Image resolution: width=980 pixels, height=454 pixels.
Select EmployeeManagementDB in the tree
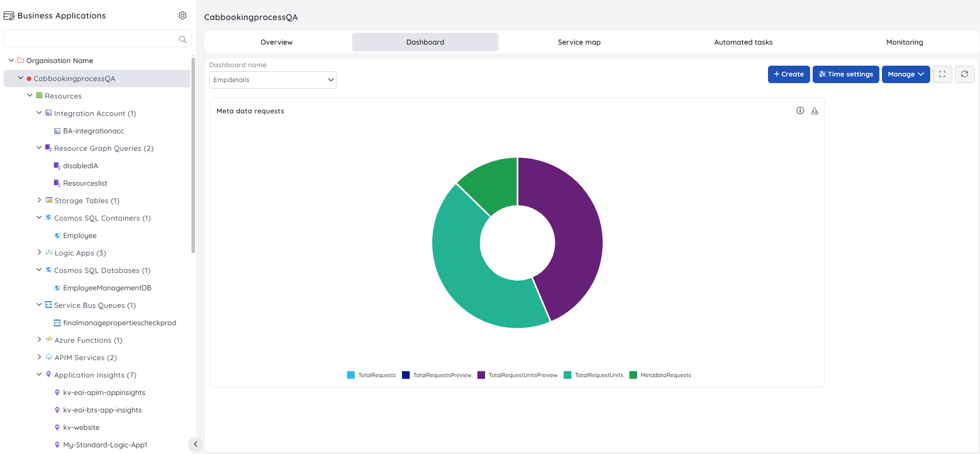[107, 288]
